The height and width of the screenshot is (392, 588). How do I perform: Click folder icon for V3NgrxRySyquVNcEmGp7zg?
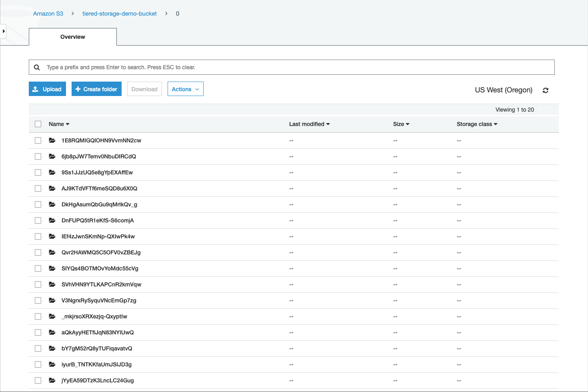tap(52, 300)
